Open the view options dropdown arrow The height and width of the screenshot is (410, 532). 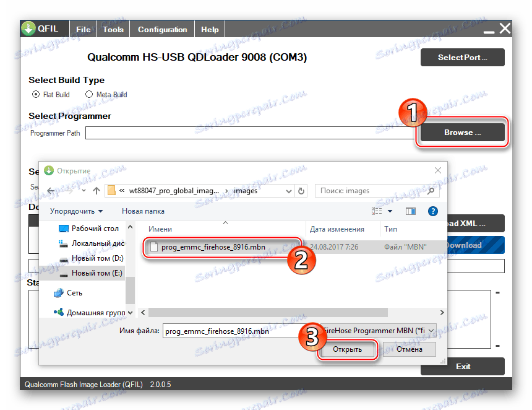[x=390, y=211]
